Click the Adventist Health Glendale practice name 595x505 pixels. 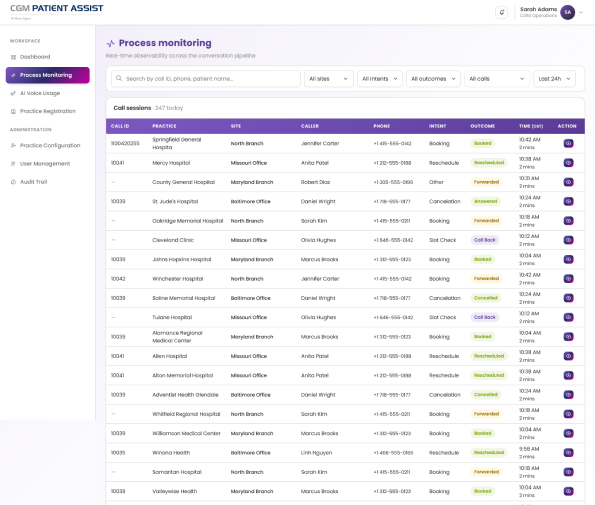[185, 395]
